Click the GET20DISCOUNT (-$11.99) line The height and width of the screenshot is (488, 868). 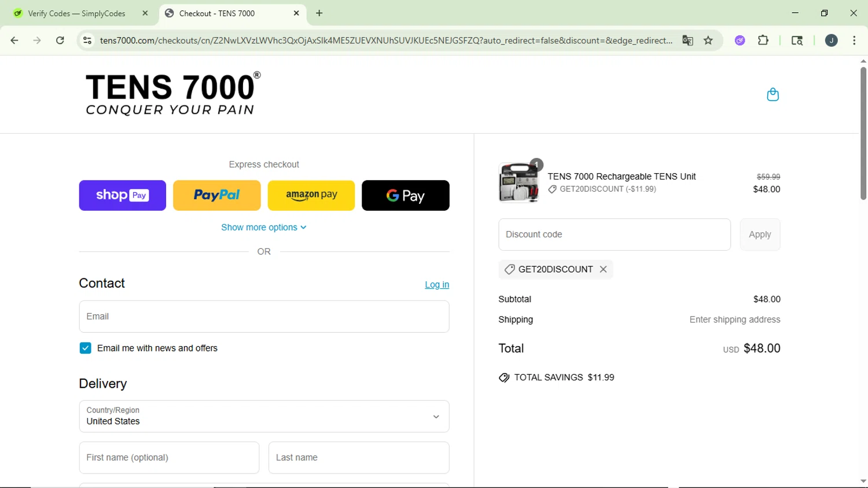(x=602, y=189)
